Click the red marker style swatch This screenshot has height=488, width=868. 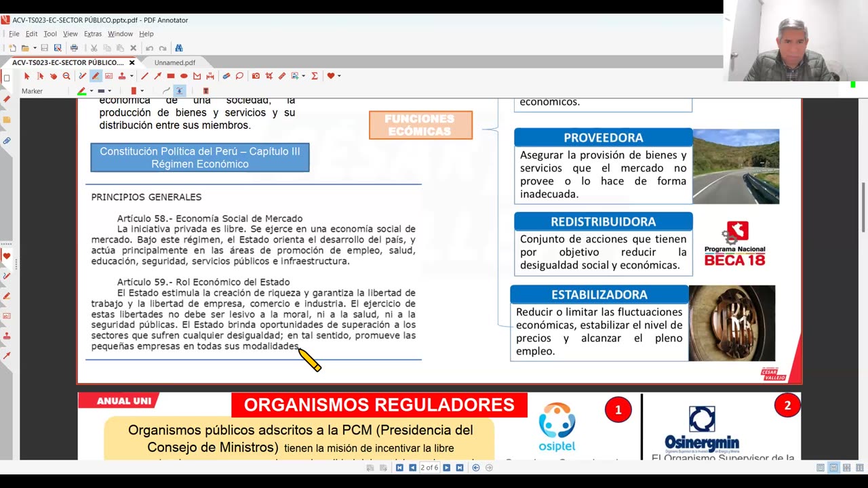point(134,91)
